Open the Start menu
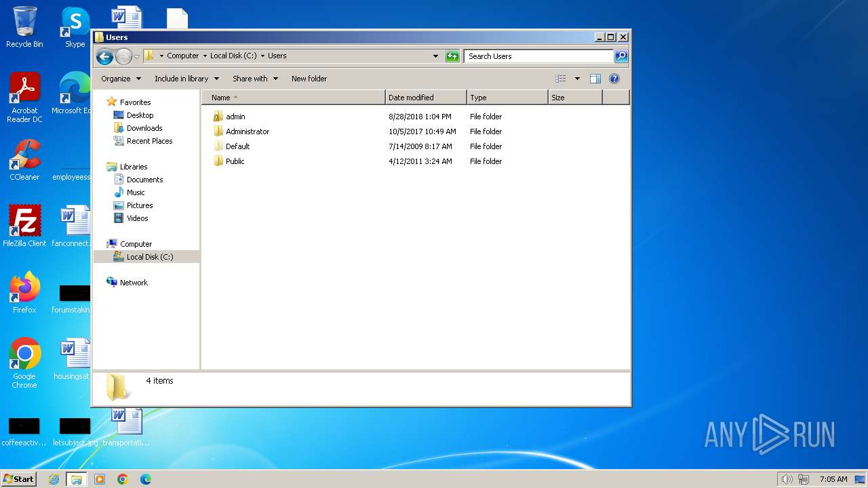 tap(18, 479)
